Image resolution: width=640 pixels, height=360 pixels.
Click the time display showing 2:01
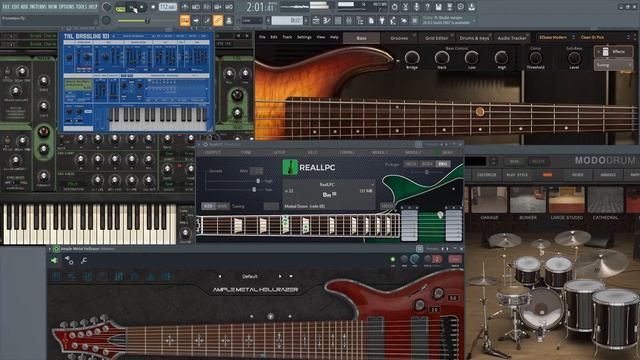pos(260,7)
